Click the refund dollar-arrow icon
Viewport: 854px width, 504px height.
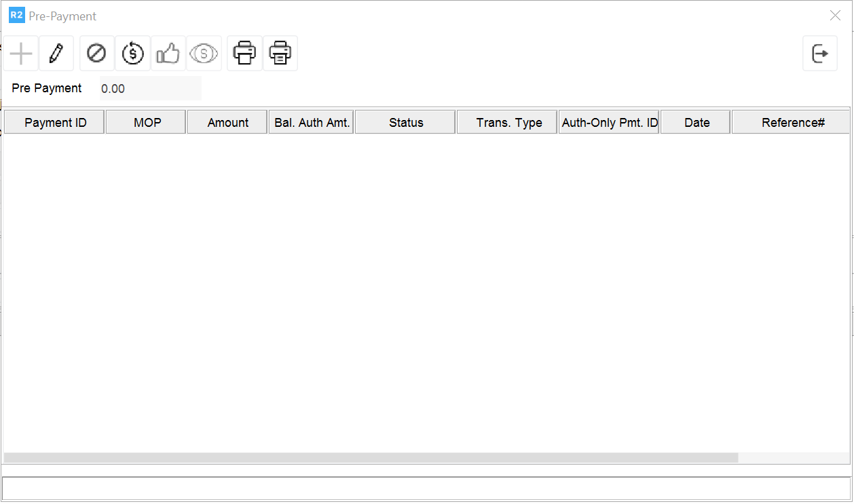click(132, 54)
